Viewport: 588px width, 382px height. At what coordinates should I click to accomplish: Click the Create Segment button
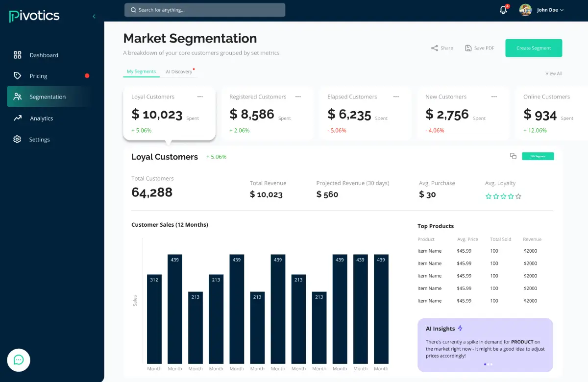click(534, 48)
